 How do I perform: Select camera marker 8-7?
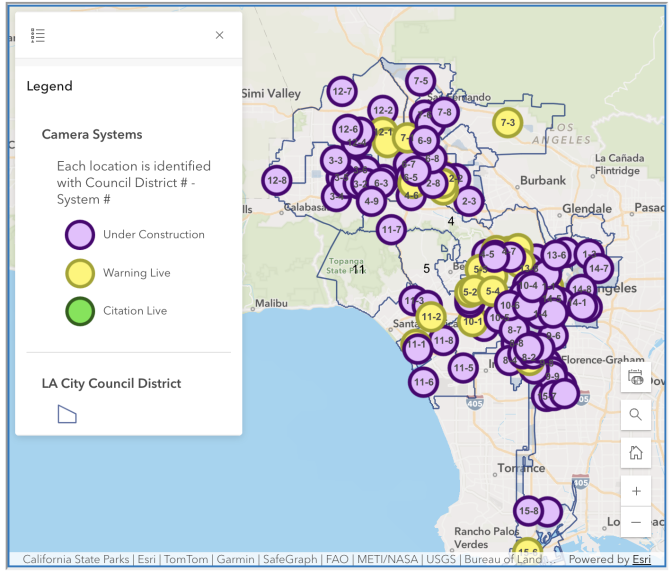click(x=514, y=330)
